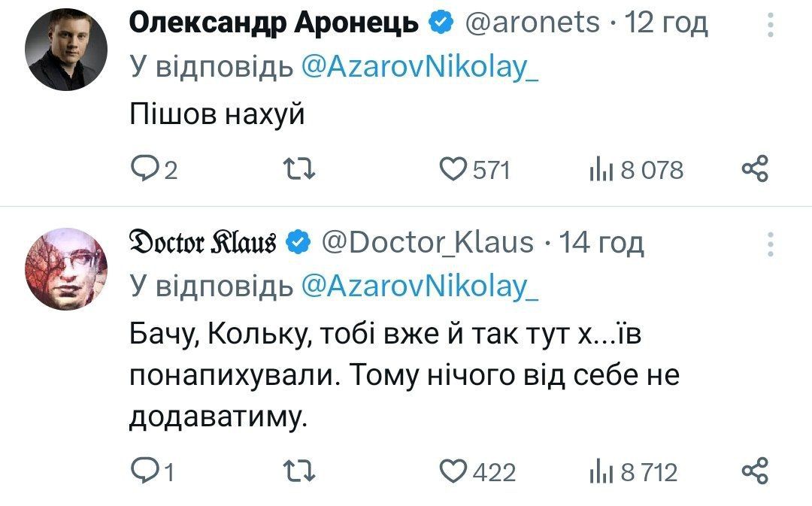Click the Олександр Аронець display name
The height and width of the screenshot is (506, 812).
[x=274, y=23]
